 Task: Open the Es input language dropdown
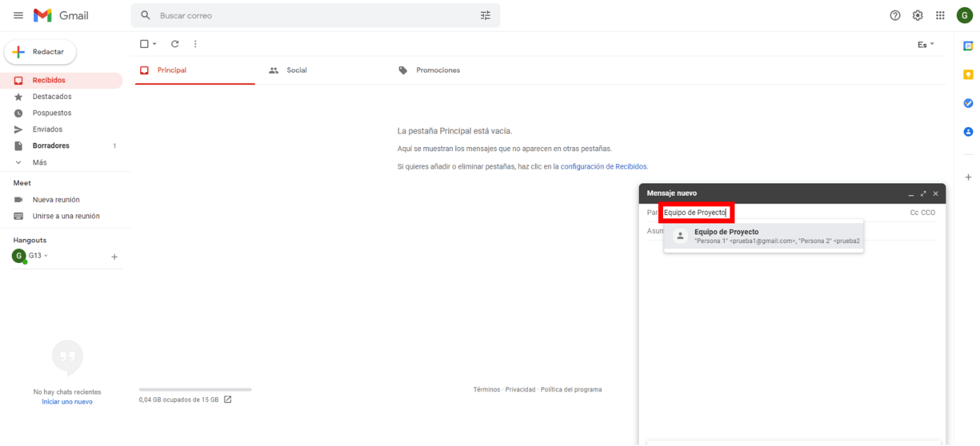pos(926,45)
